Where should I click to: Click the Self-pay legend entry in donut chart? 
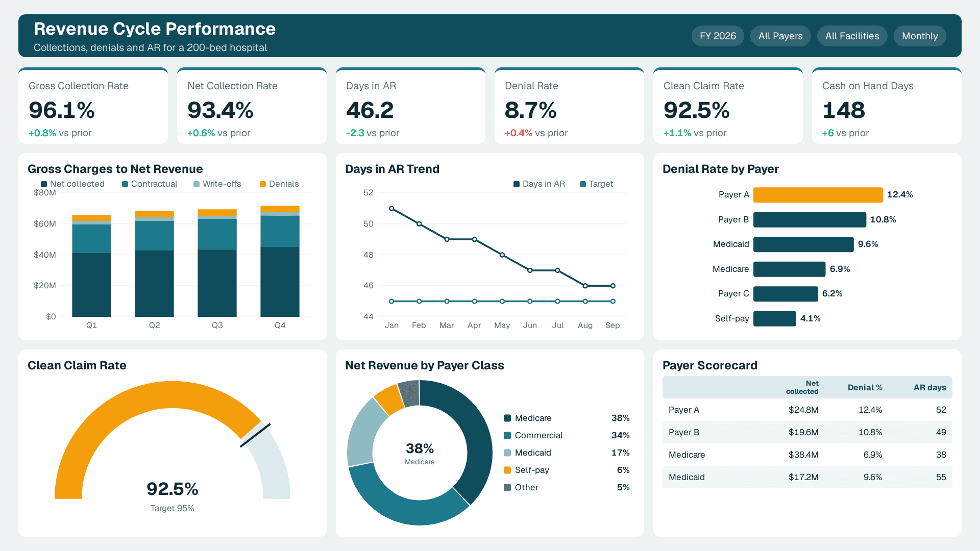[x=567, y=470]
